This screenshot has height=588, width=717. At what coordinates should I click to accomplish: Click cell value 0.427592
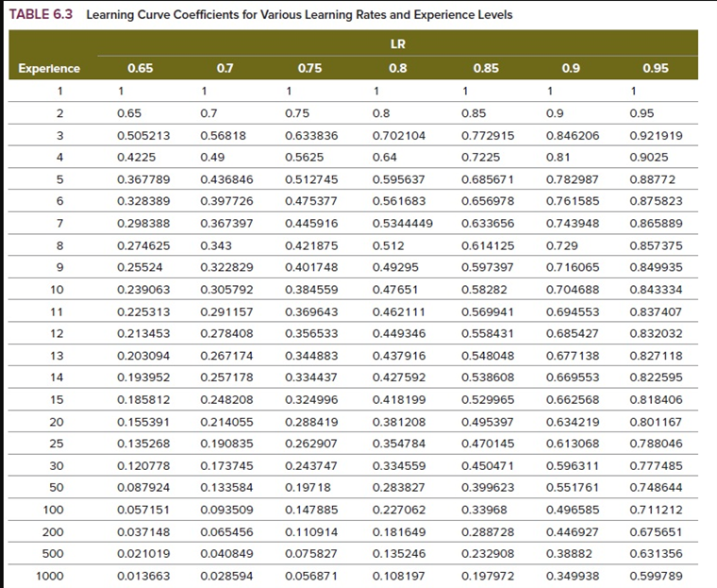[x=399, y=378]
